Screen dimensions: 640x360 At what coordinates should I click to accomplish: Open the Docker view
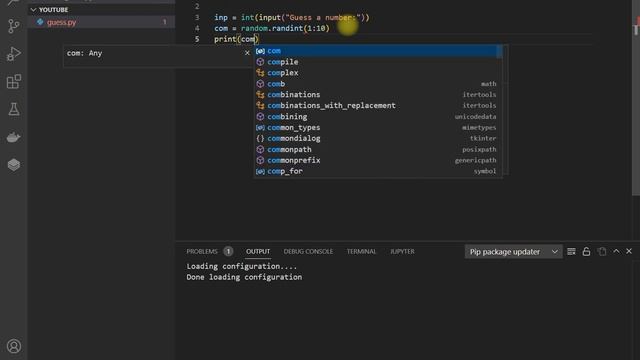(13, 137)
